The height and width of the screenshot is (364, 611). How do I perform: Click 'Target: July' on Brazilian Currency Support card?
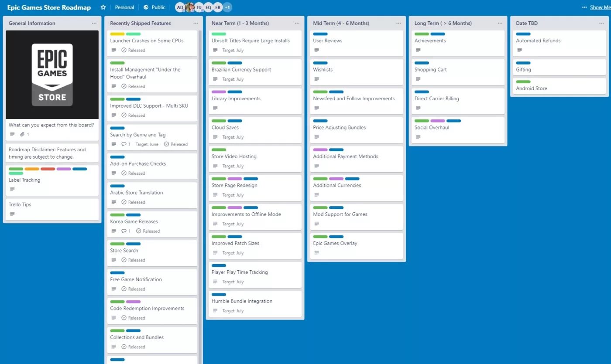(x=233, y=79)
